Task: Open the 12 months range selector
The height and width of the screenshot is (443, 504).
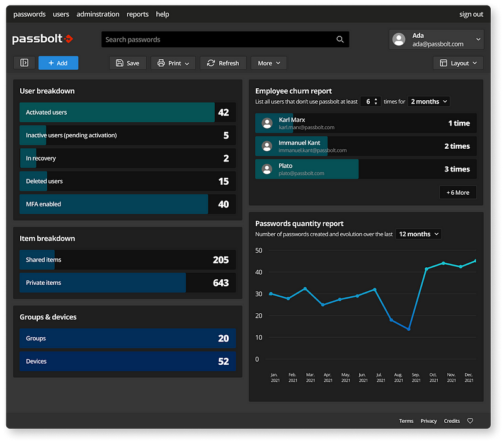Action: 418,234
